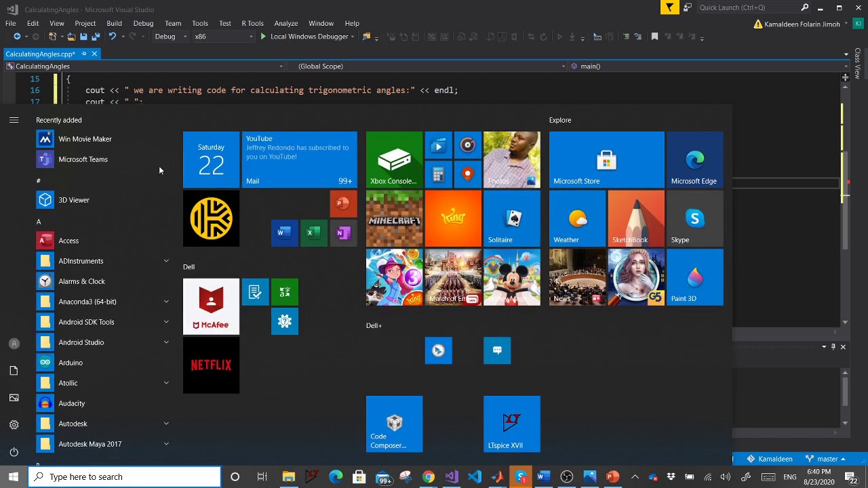
Task: Open the Global Scope dropdown in Visual Studio
Action: click(x=428, y=66)
